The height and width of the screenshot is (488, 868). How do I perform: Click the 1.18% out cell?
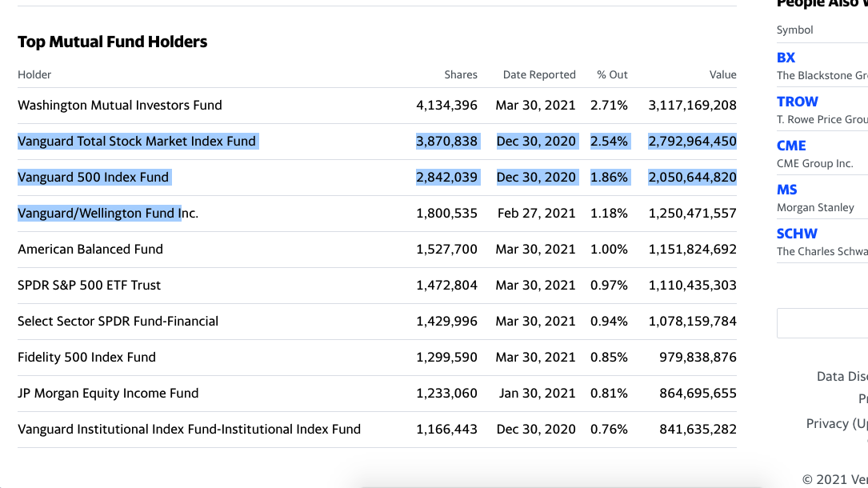609,213
